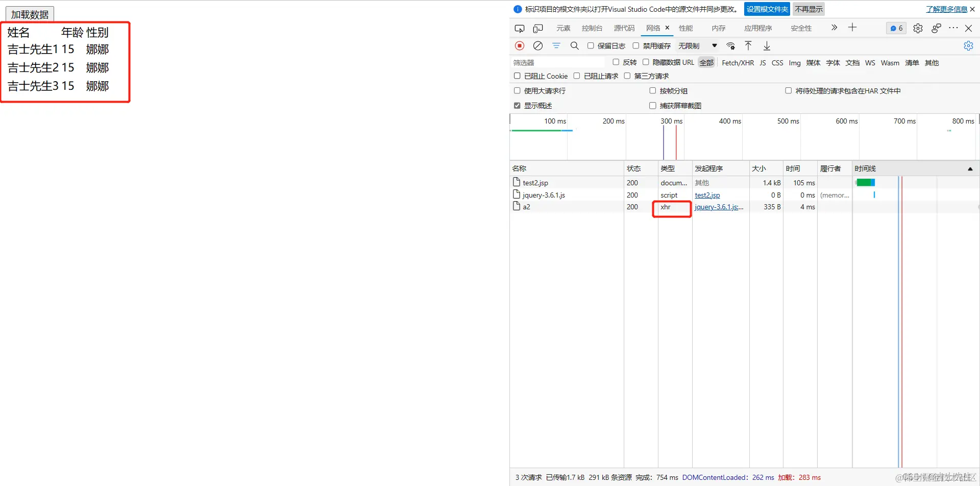The width and height of the screenshot is (980, 486).
Task: Open the 元素 tab
Action: click(x=563, y=28)
